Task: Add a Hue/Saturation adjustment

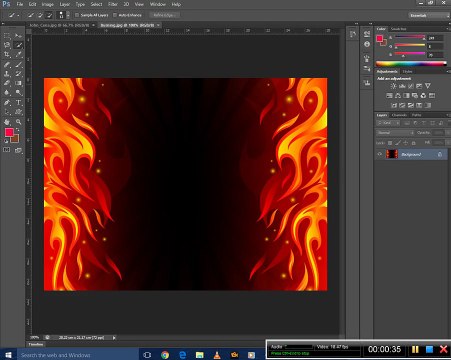Action: tap(389, 96)
